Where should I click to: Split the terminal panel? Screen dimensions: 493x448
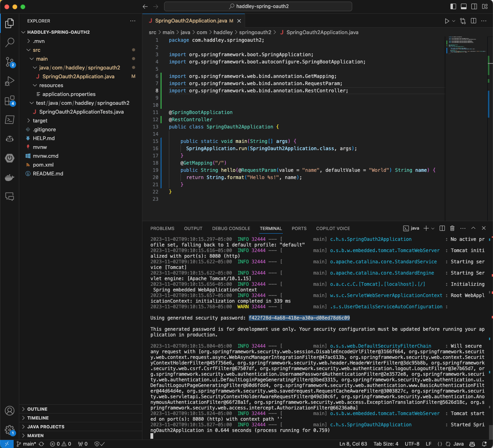tap(442, 228)
